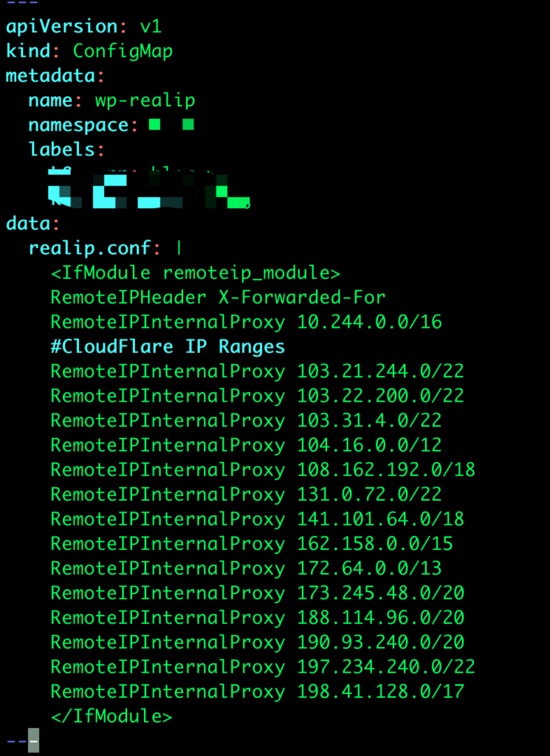Click the namespace key

pyautogui.click(x=78, y=126)
